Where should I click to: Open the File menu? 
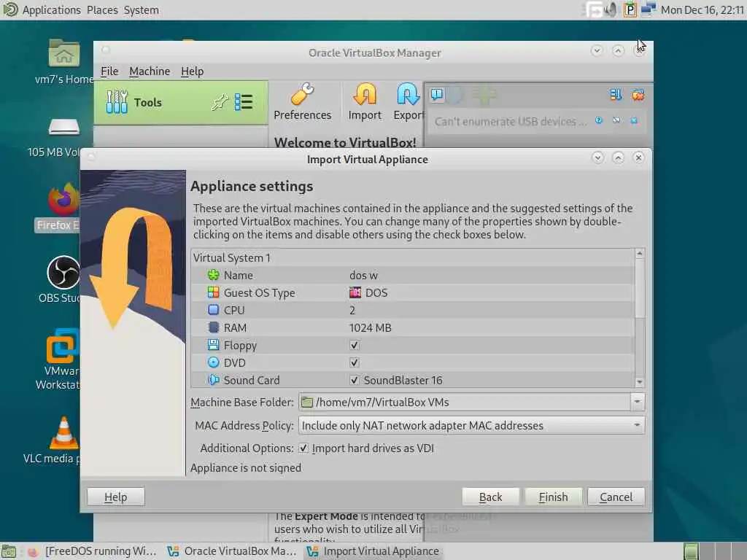click(109, 71)
